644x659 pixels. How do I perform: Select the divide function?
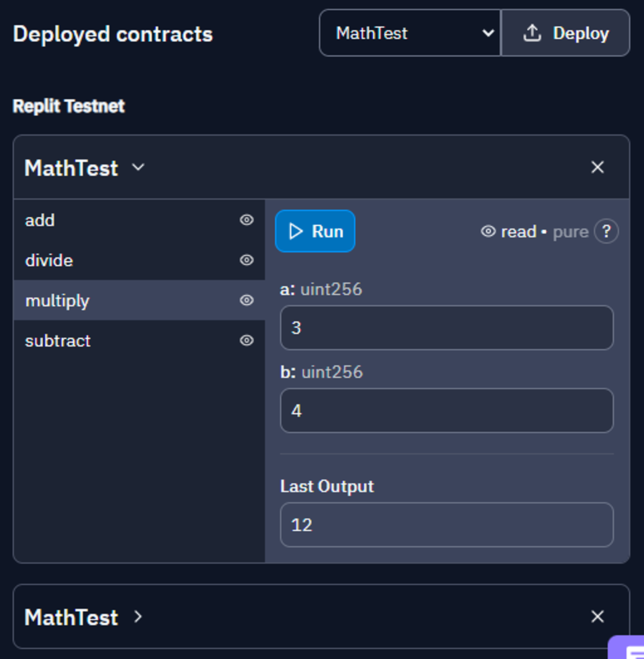click(x=139, y=260)
